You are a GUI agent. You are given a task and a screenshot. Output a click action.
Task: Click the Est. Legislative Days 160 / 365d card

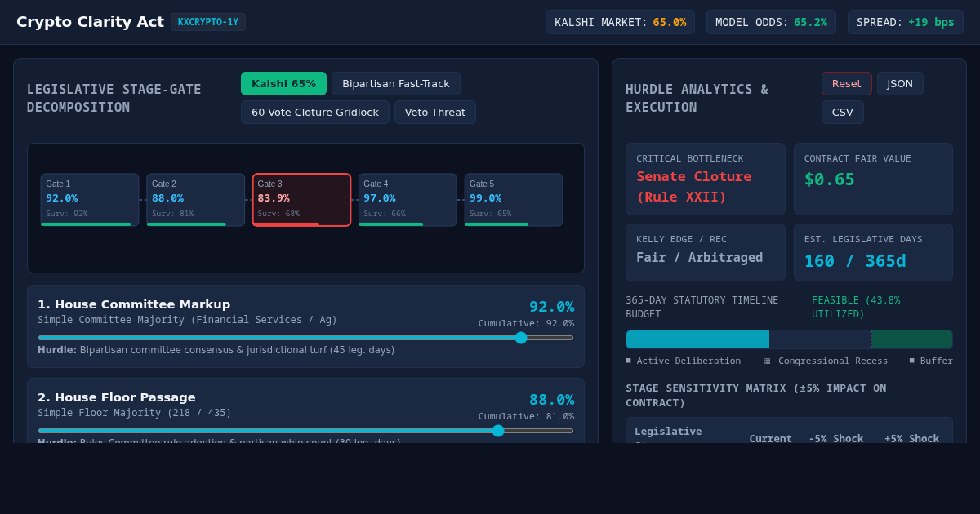[873, 253]
